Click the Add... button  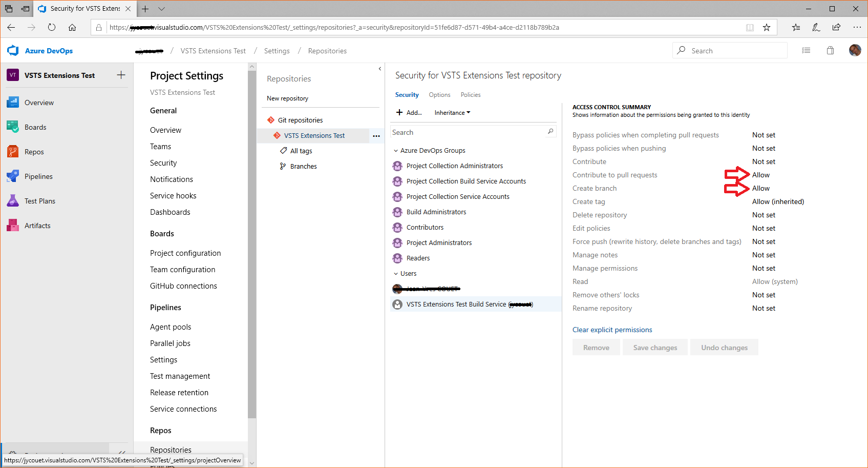pyautogui.click(x=409, y=113)
